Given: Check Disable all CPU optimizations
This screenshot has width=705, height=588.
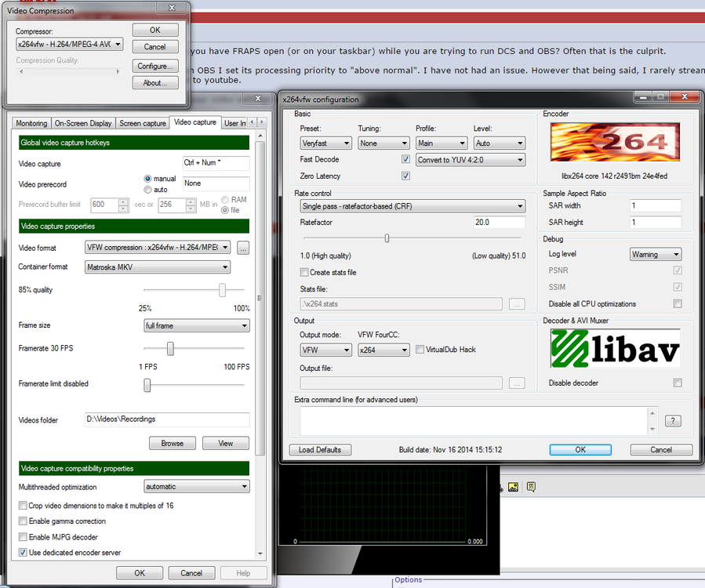Looking at the screenshot, I should [678, 304].
